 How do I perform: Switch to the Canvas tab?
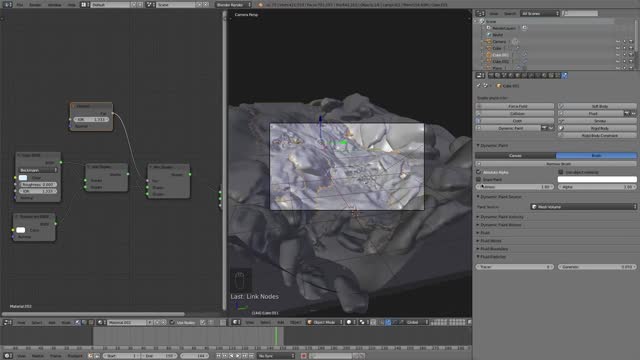click(x=516, y=156)
